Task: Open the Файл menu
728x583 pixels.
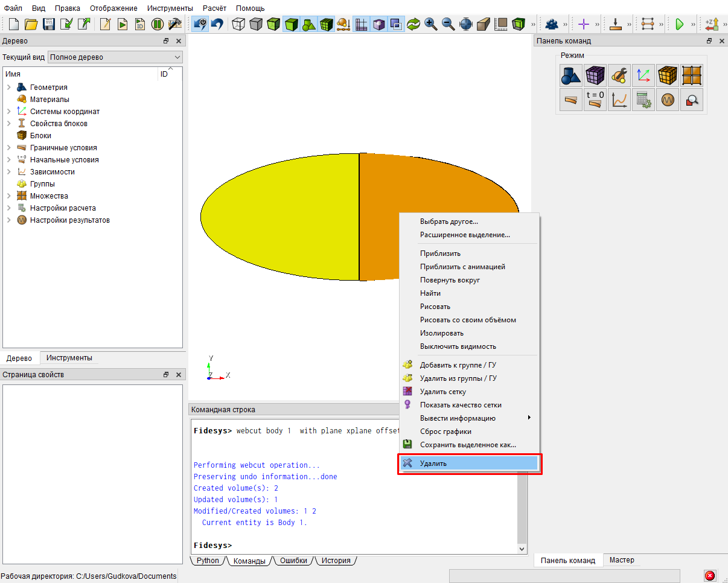Action: (13, 8)
